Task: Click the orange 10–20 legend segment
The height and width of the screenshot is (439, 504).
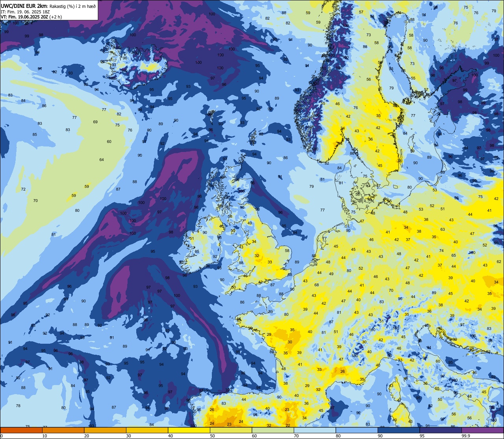Action: point(63,430)
